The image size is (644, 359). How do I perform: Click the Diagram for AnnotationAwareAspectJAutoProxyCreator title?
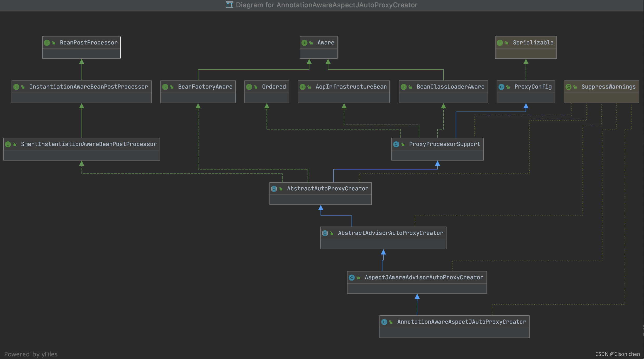(x=326, y=5)
